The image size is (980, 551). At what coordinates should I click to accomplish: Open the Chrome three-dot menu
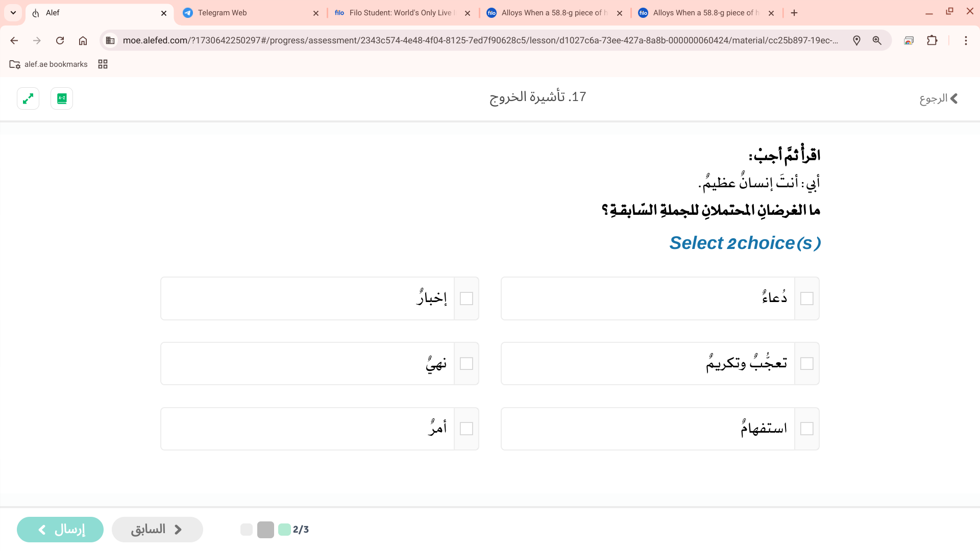(x=966, y=40)
